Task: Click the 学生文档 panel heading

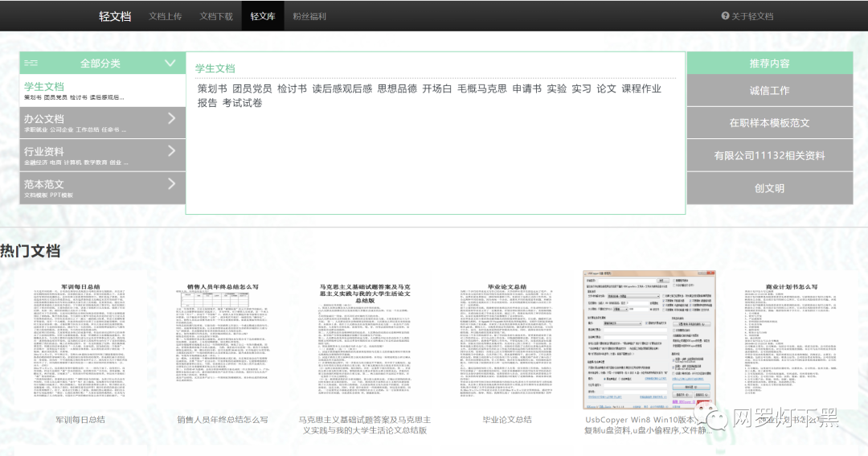Action: (215, 68)
